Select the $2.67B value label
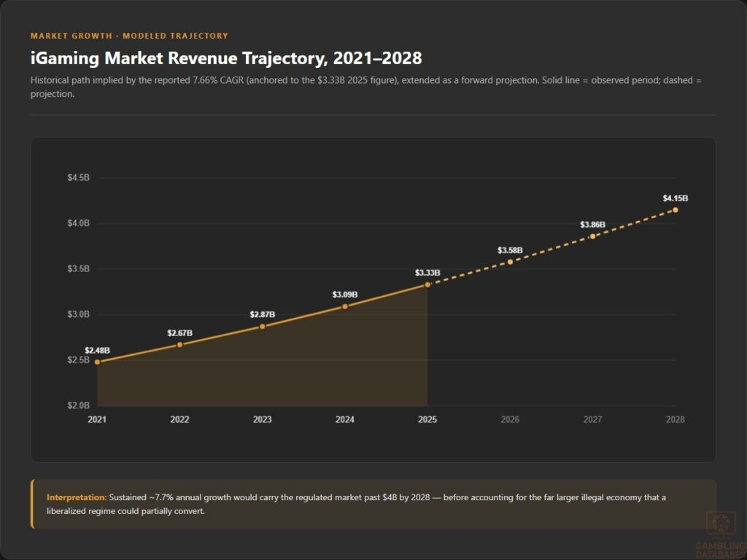 point(179,332)
